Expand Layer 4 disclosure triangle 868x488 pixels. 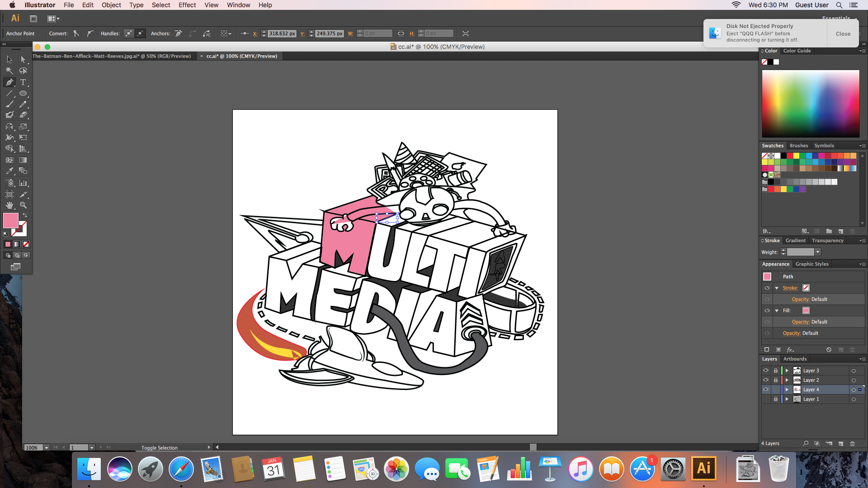(x=787, y=389)
